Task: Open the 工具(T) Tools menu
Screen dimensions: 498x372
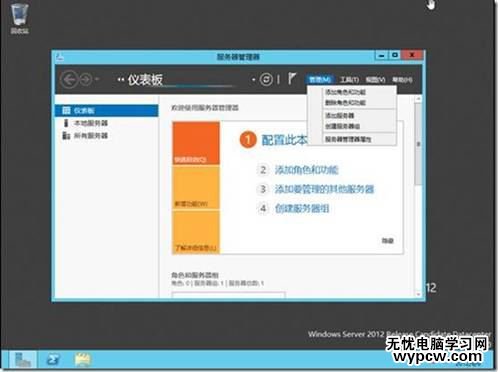Action: [x=349, y=80]
